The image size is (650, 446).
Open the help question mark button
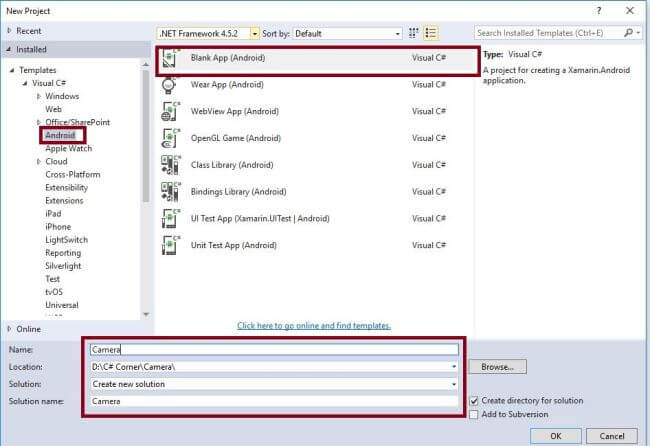(599, 11)
